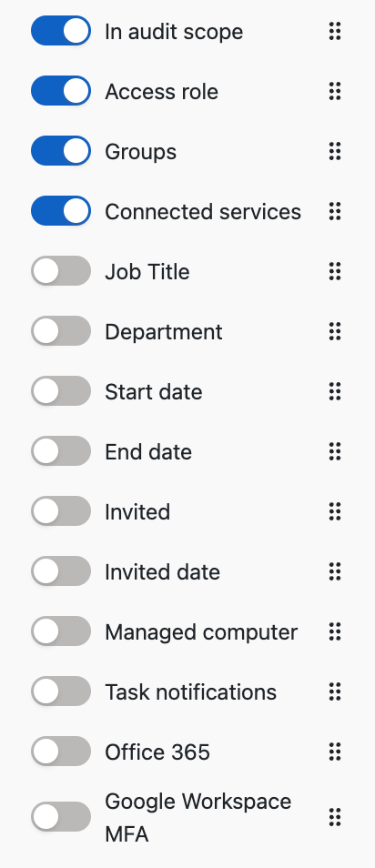
Task: Disable the Groups toggle switch
Action: (61, 150)
